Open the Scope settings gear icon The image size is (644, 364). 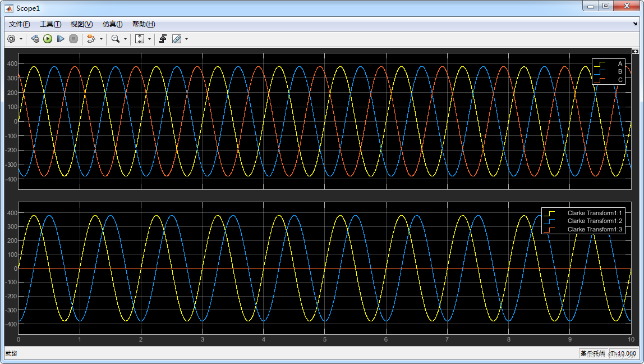pos(11,39)
